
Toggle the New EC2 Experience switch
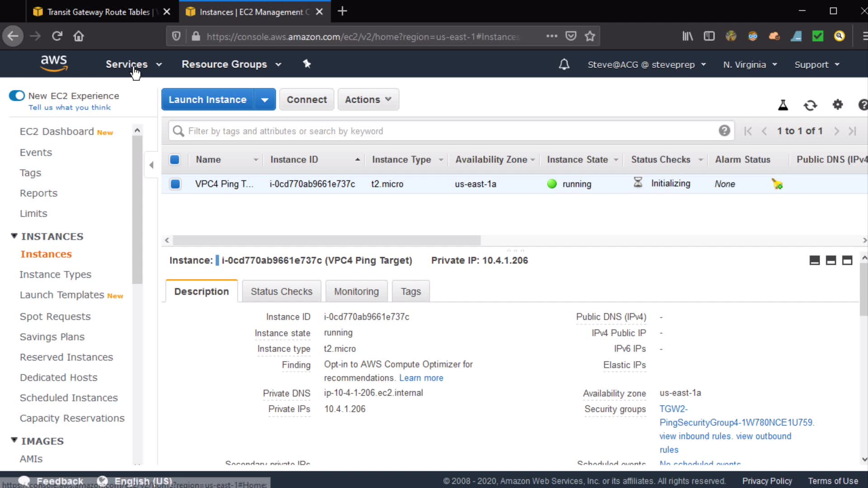[17, 96]
